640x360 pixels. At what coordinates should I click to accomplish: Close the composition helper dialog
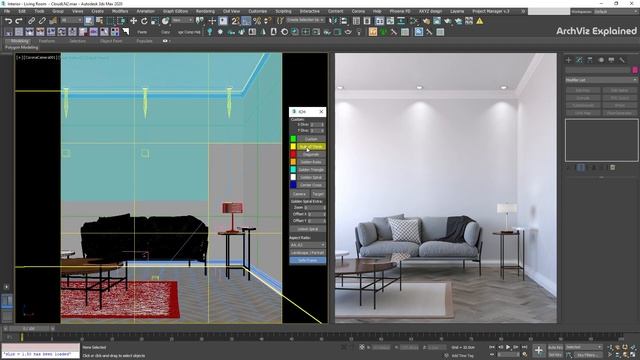tap(321, 111)
